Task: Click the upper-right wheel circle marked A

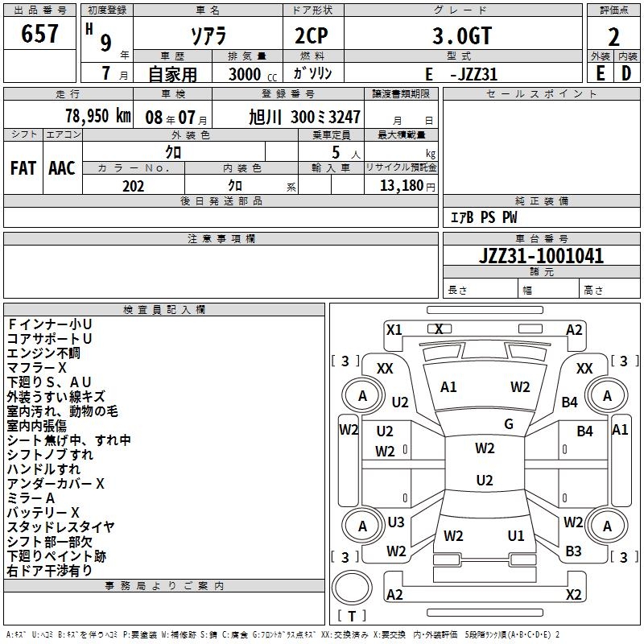Action: [x=607, y=395]
